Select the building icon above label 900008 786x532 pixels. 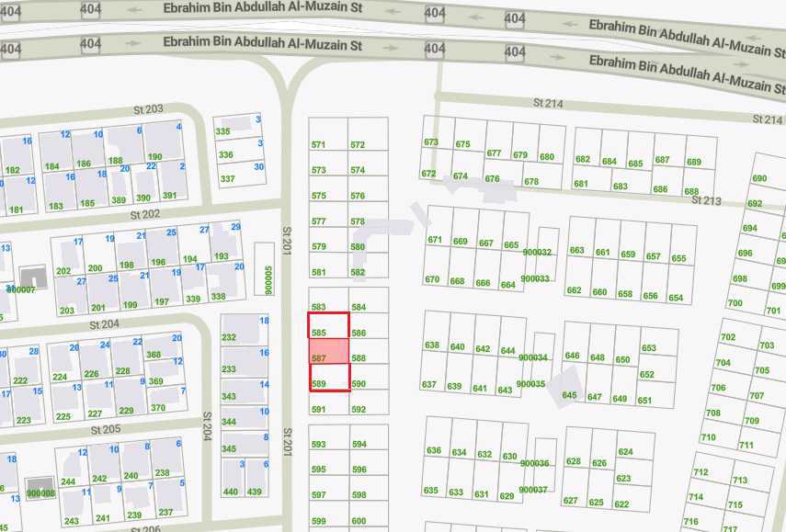click(40, 482)
